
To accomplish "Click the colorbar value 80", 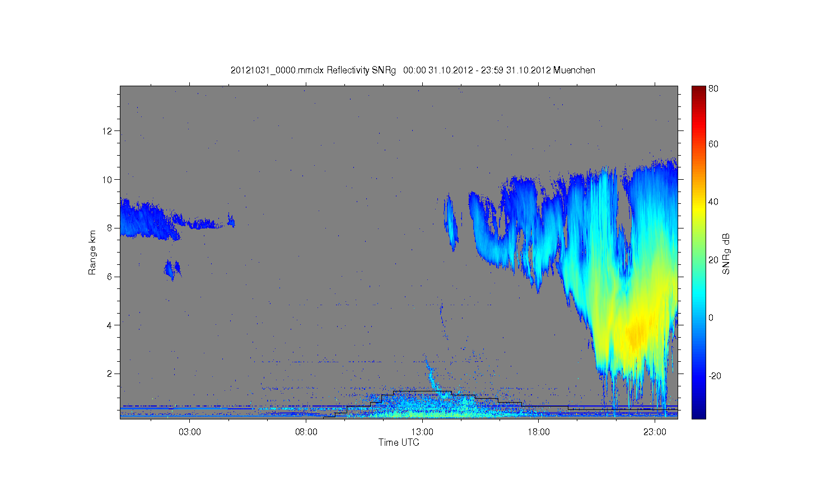I will [713, 88].
